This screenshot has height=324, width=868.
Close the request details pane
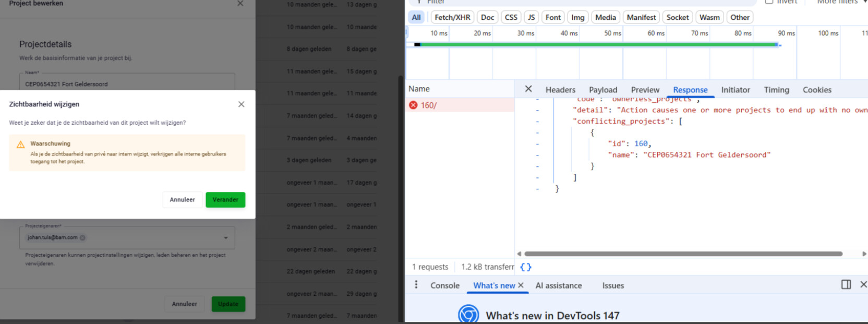coord(528,89)
